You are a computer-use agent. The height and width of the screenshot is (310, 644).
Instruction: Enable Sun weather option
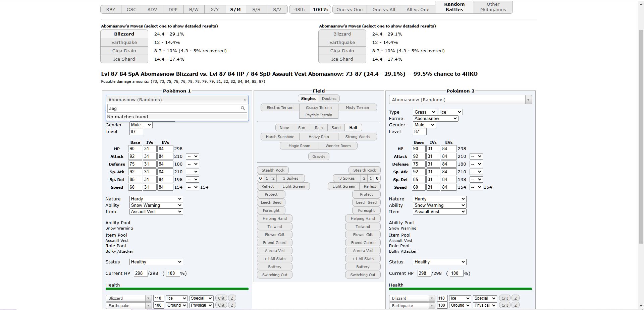tap(301, 128)
